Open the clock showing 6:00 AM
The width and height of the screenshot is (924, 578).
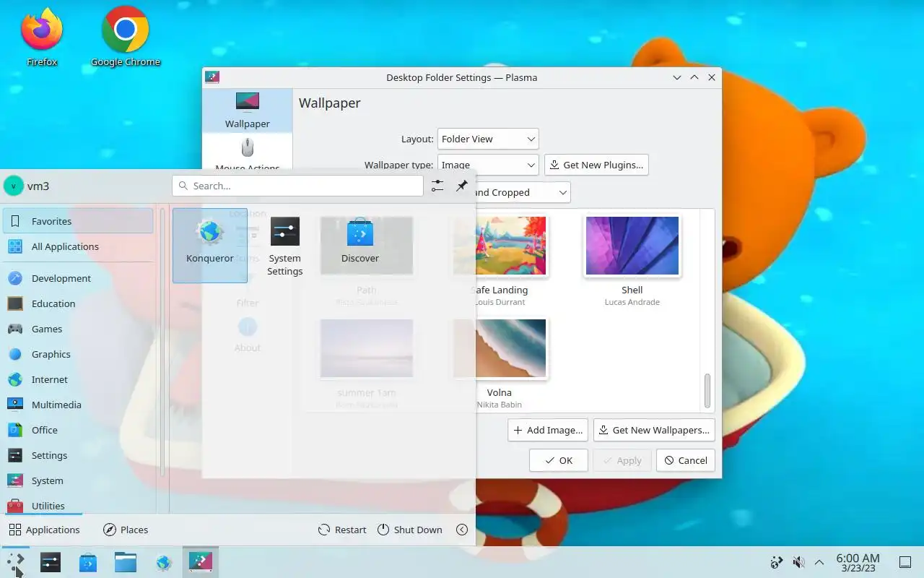pos(858,562)
